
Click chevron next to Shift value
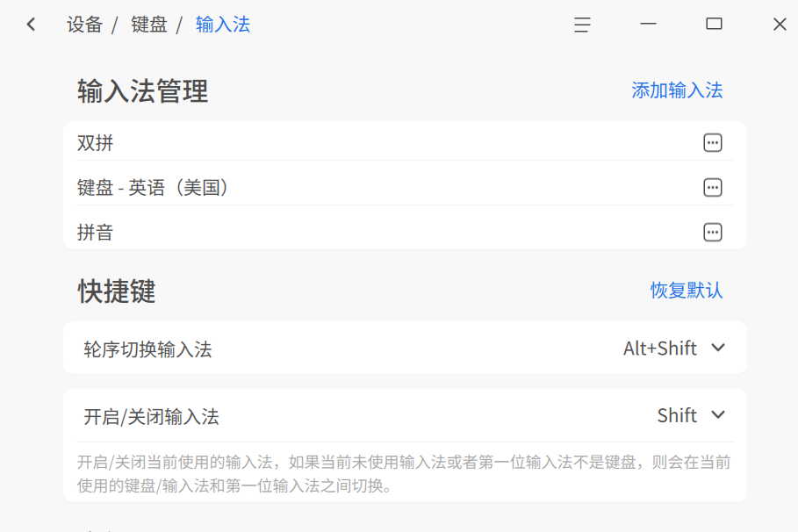(x=718, y=415)
